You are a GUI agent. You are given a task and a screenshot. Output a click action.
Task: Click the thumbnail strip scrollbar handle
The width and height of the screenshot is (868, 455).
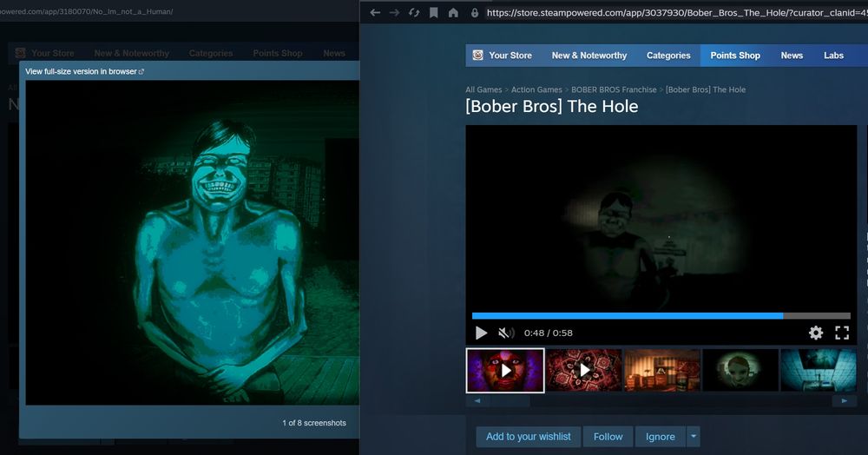[x=510, y=401]
